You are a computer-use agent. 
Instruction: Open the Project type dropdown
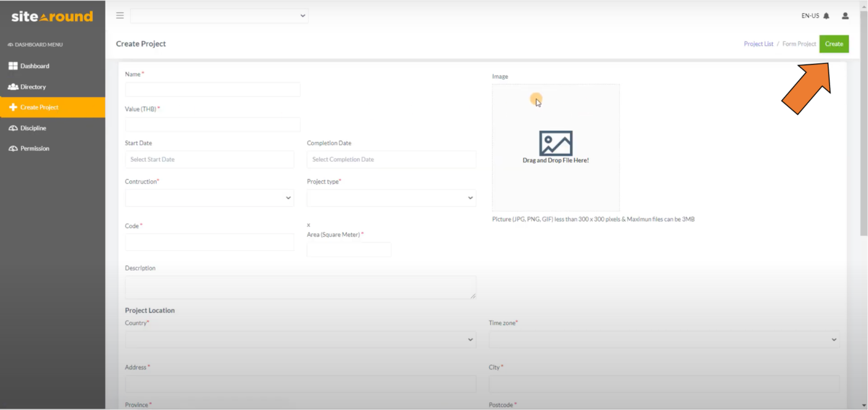(x=391, y=197)
